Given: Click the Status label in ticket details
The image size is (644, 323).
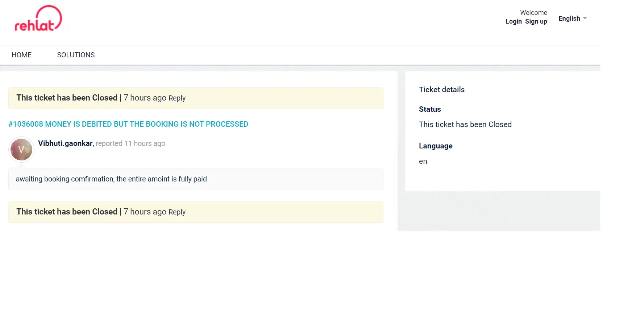Looking at the screenshot, I should 430,109.
